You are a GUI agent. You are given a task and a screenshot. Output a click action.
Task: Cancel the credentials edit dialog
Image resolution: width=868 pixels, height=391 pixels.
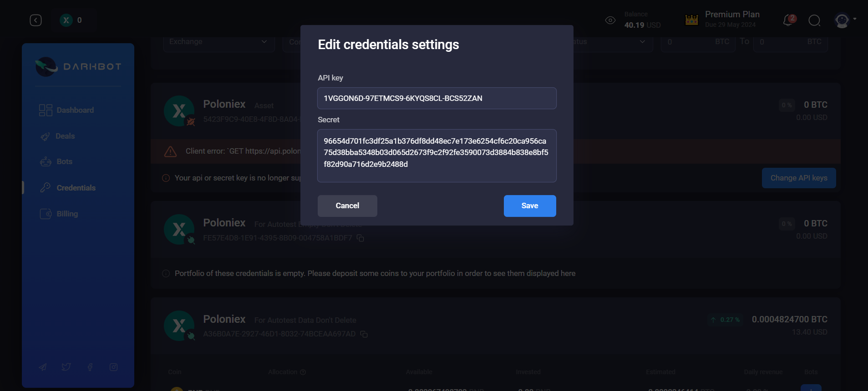pos(347,206)
